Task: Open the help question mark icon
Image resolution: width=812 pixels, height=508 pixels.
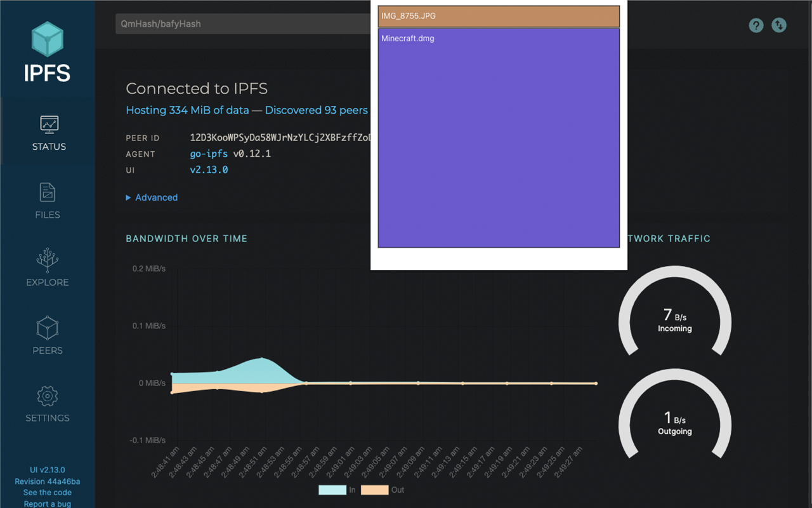Action: click(756, 25)
